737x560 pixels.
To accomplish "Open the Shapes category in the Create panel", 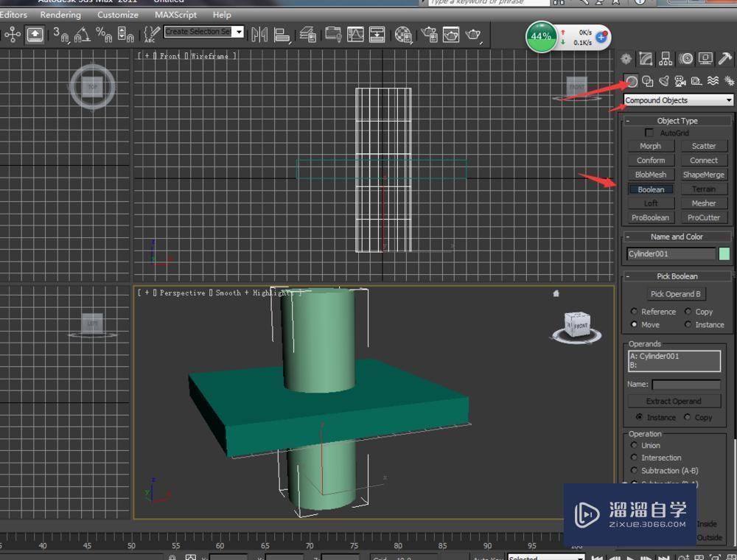I will point(648,81).
